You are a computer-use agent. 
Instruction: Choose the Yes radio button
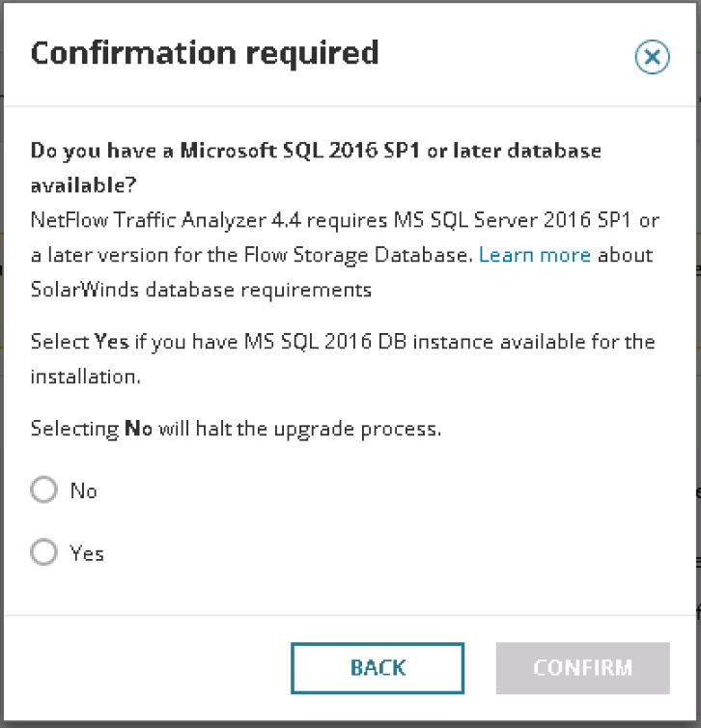tap(44, 553)
